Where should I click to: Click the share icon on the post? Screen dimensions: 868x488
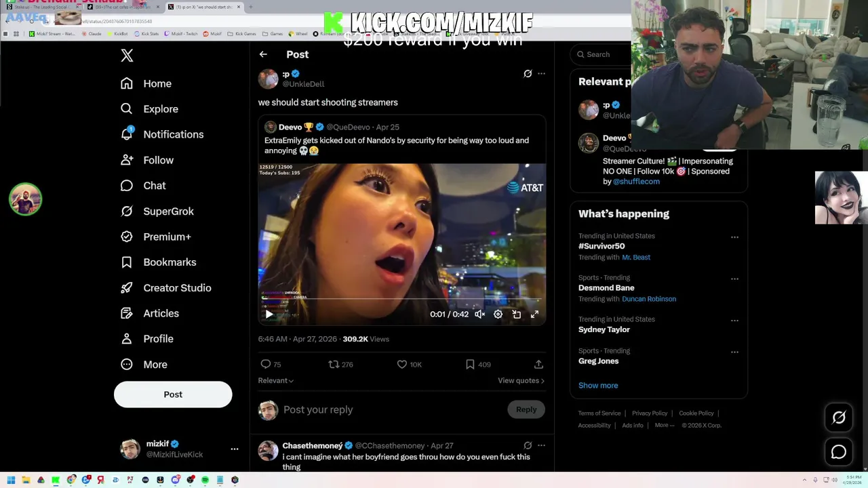click(x=538, y=365)
